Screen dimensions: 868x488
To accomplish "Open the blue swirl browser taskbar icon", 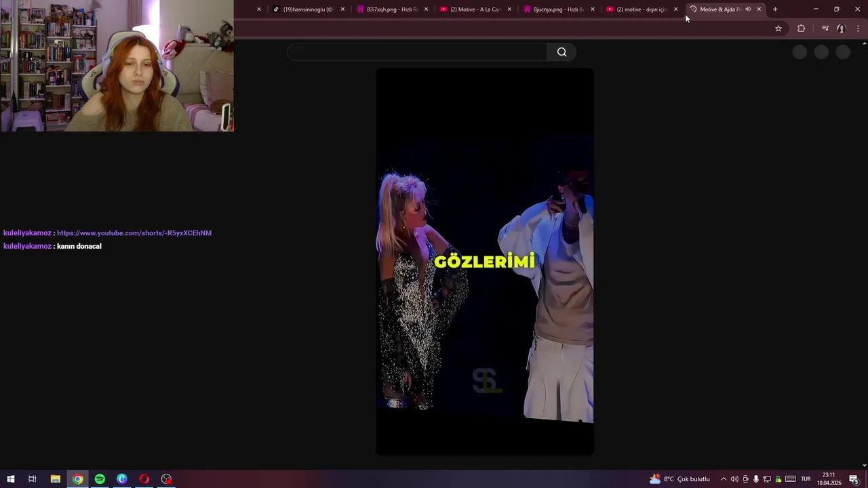I will pos(122,479).
